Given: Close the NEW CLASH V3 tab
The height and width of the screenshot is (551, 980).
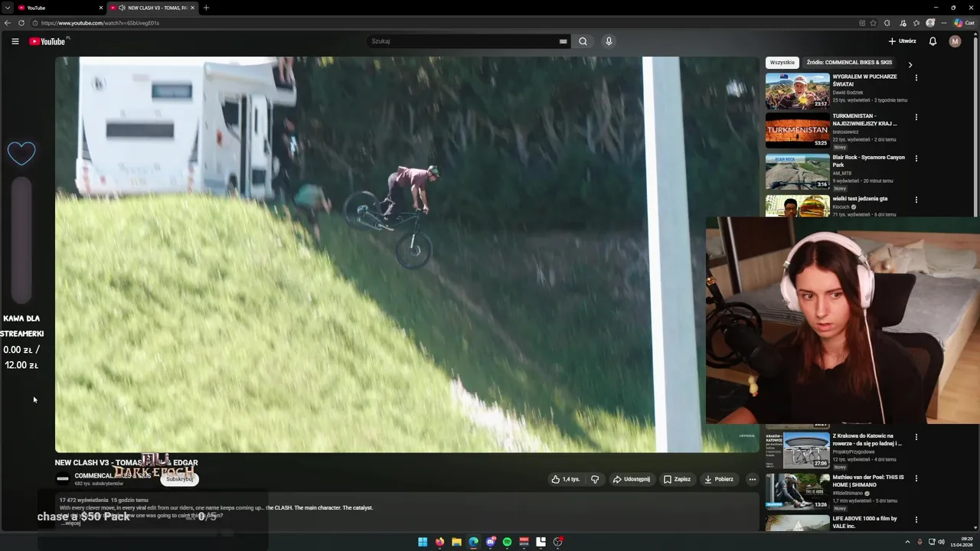Looking at the screenshot, I should 192,8.
